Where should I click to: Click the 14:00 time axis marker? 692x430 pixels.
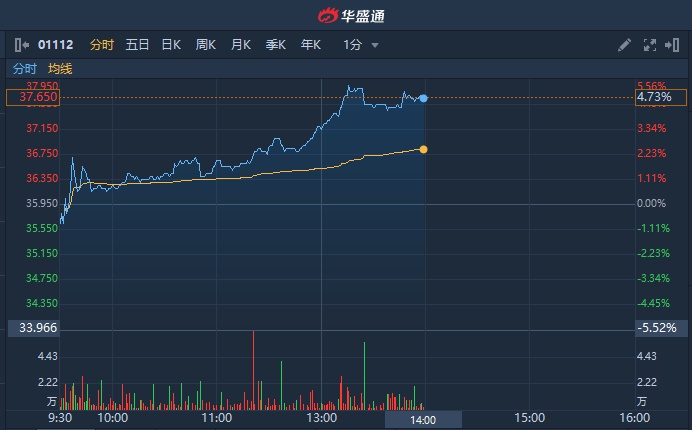423,420
